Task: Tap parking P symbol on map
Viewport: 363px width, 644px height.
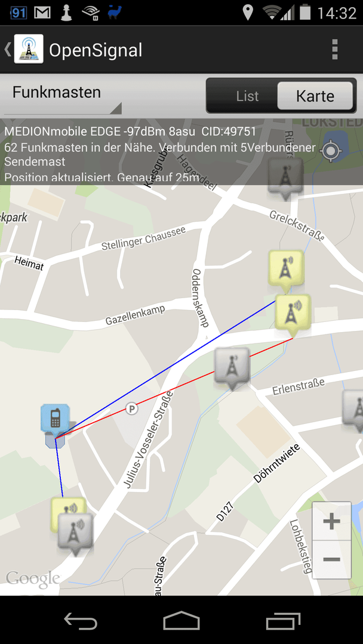Action: (131, 408)
